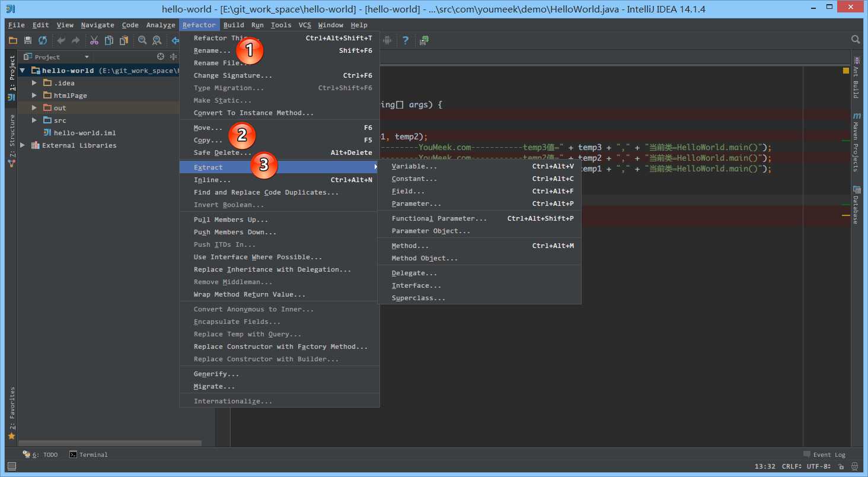This screenshot has width=868, height=477.
Task: Click the Undo arrow icon
Action: (61, 40)
